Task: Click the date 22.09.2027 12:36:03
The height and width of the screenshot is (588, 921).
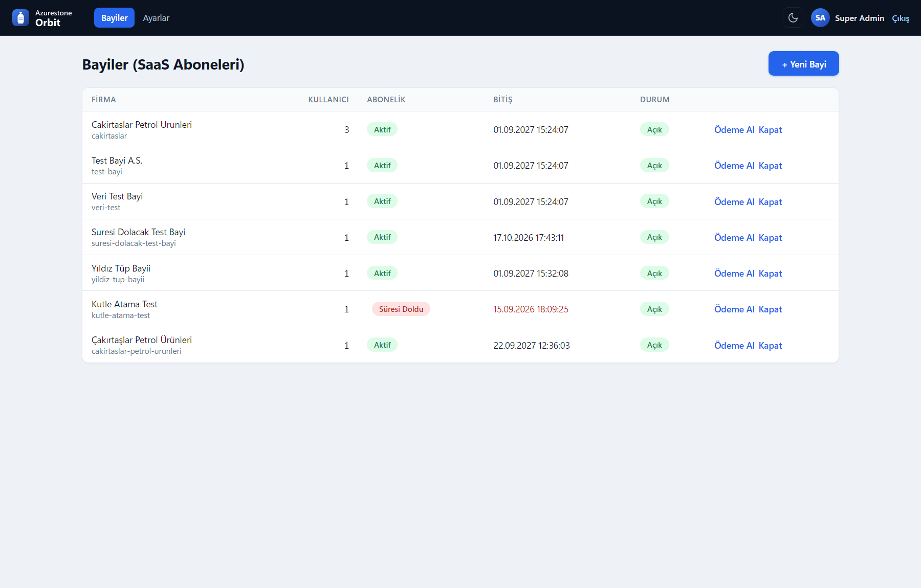Action: click(x=532, y=346)
